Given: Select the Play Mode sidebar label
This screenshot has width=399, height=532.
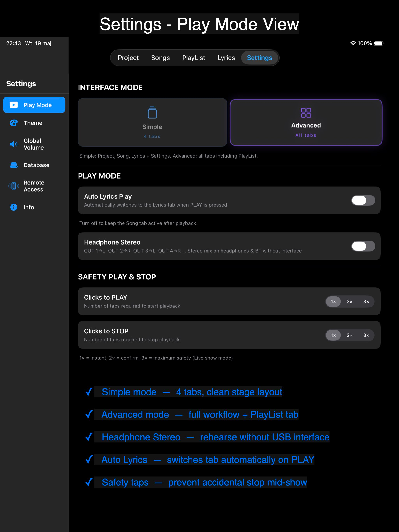Looking at the screenshot, I should pyautogui.click(x=38, y=105).
